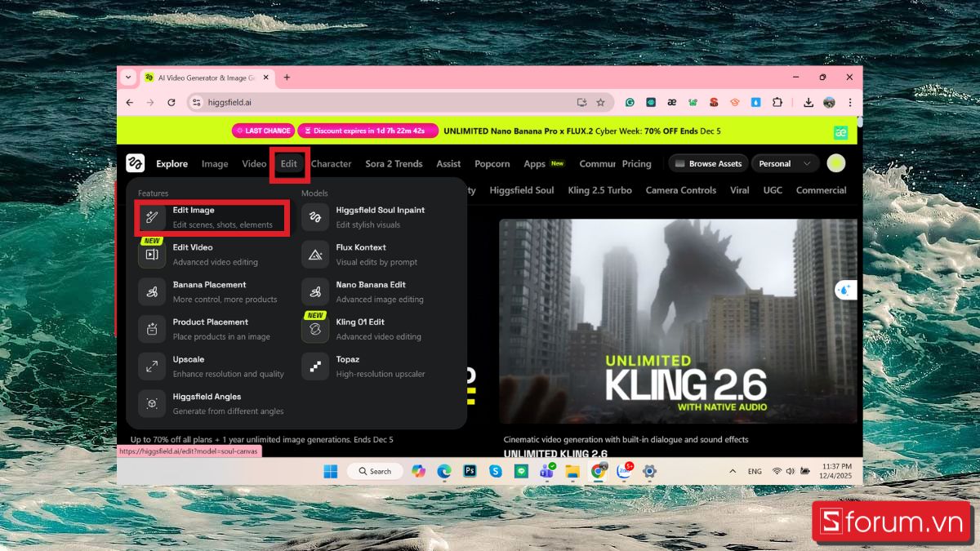Viewport: 980px width, 551px height.
Task: Click the Windows taskbar Search box
Action: tap(374, 471)
